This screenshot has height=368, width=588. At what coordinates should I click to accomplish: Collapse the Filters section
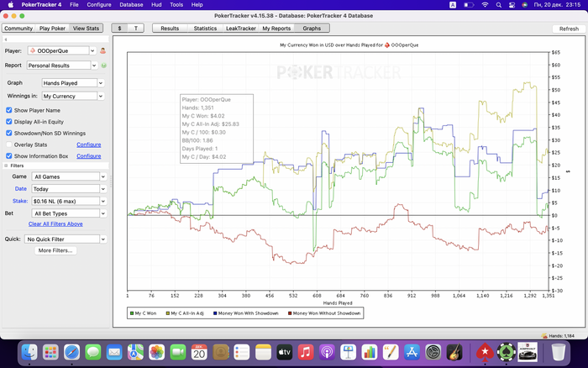pos(6,166)
